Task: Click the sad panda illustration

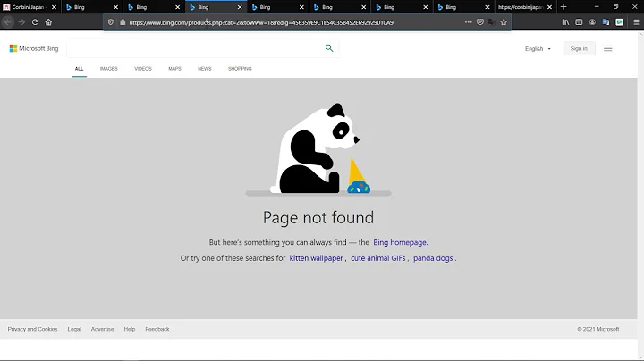Action: coord(319,148)
